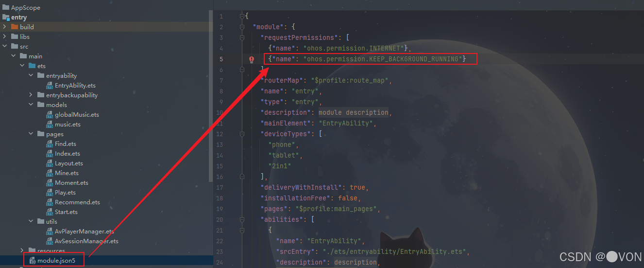Click the deliveryWithInstall true value
The width and height of the screenshot is (644, 268).
[357, 187]
